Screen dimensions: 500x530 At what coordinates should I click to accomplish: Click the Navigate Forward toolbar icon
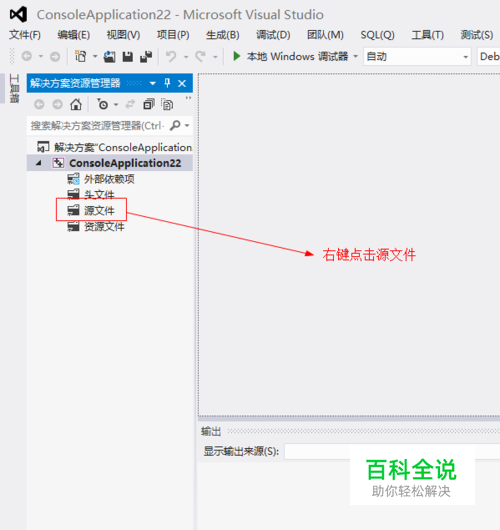tap(55, 56)
